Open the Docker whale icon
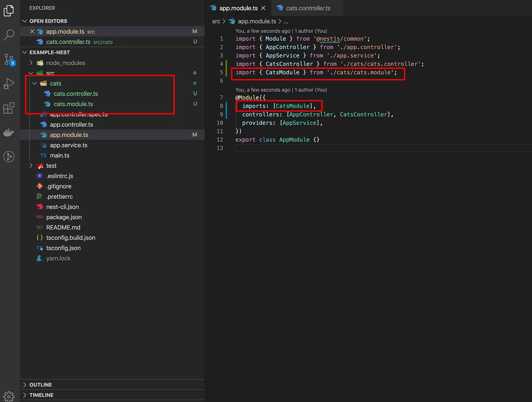This screenshot has height=402, width=532. pos(9,132)
